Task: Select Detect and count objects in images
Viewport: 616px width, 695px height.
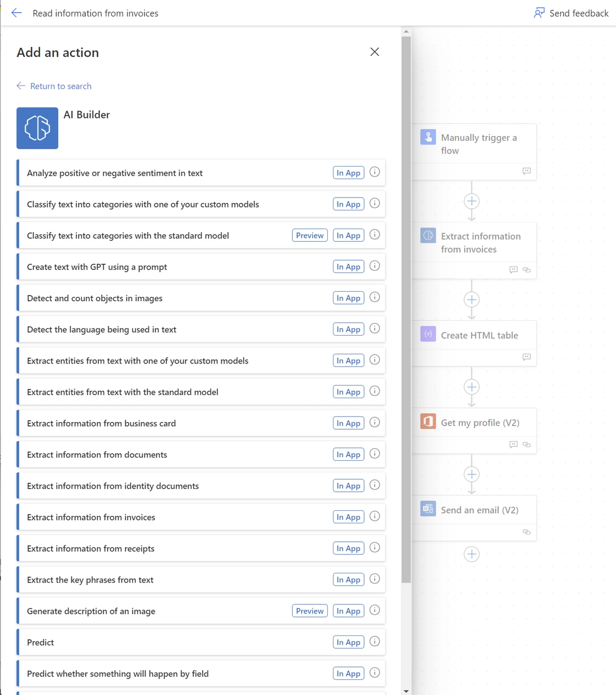Action: pos(95,298)
